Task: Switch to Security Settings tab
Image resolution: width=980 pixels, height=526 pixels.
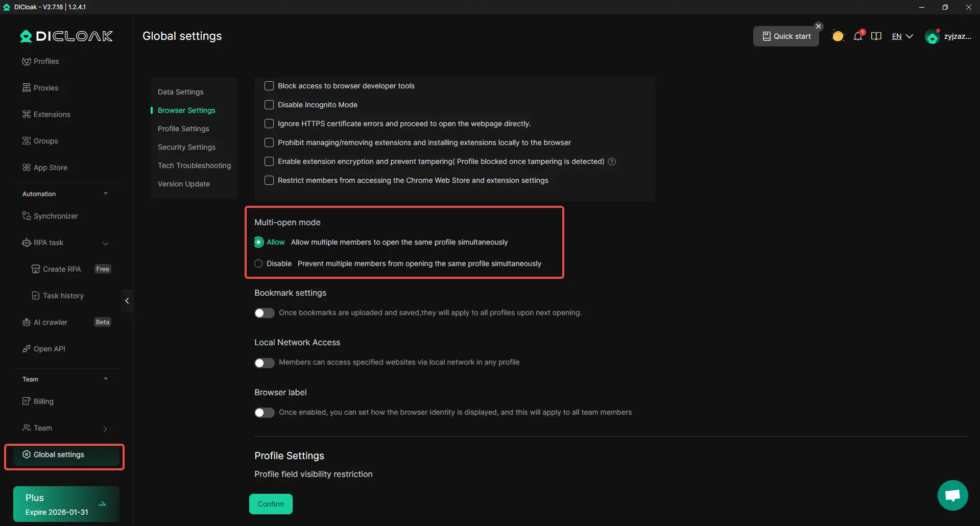Action: [186, 147]
